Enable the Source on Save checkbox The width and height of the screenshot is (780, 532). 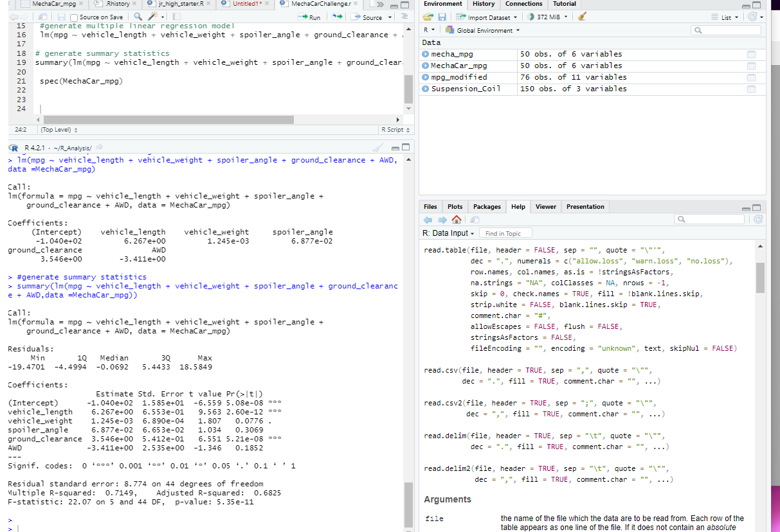[73, 17]
